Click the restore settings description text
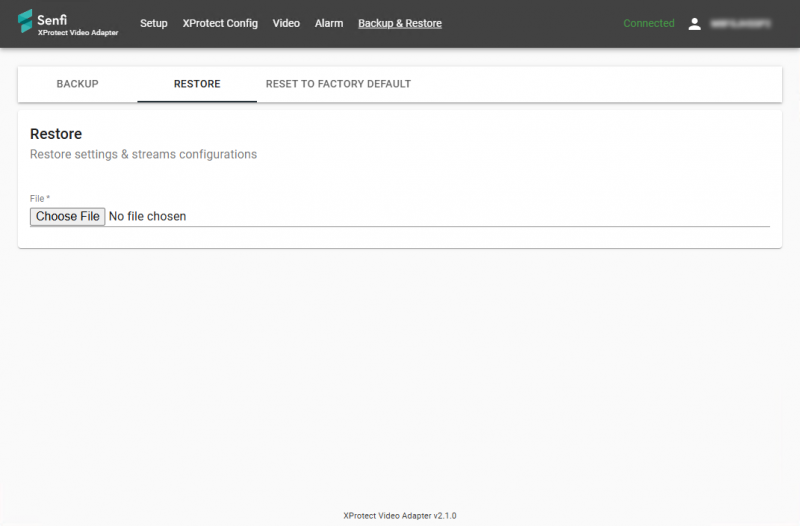800x526 pixels. tap(143, 155)
